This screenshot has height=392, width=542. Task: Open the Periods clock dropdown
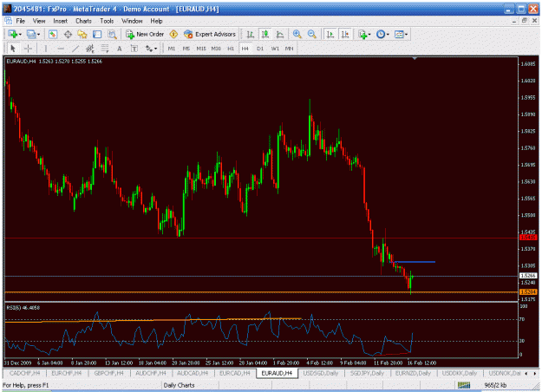tap(382, 34)
